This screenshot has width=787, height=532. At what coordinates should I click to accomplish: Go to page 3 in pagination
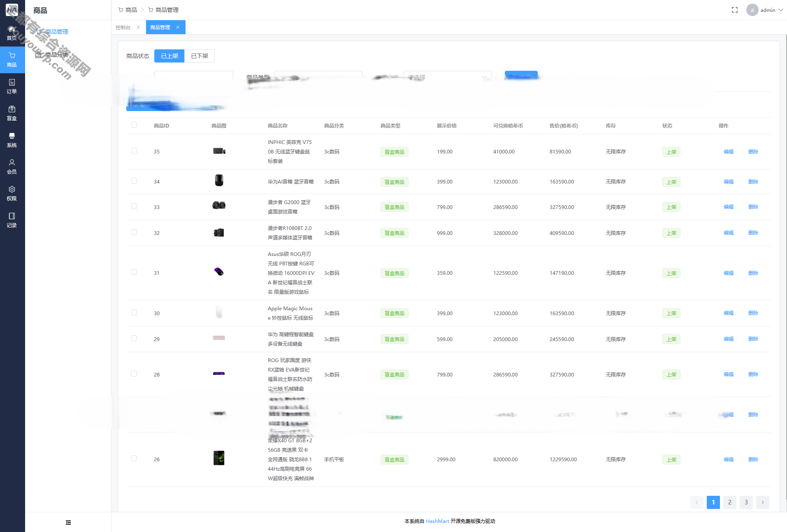(x=746, y=502)
